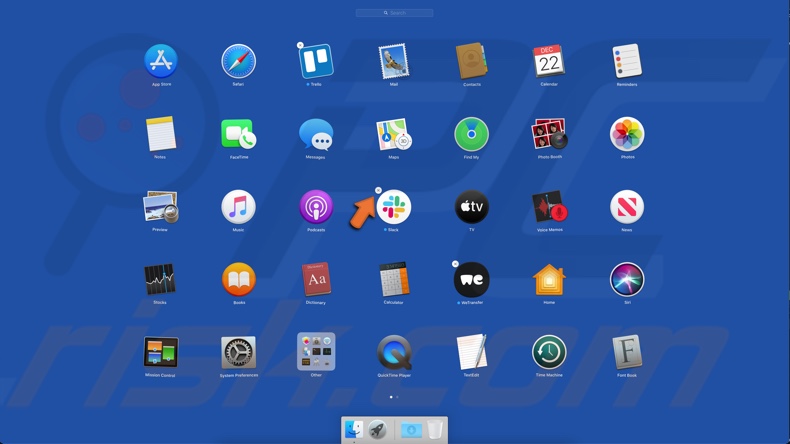This screenshot has width=790, height=444.
Task: Open the Calendar app
Action: pos(549,61)
